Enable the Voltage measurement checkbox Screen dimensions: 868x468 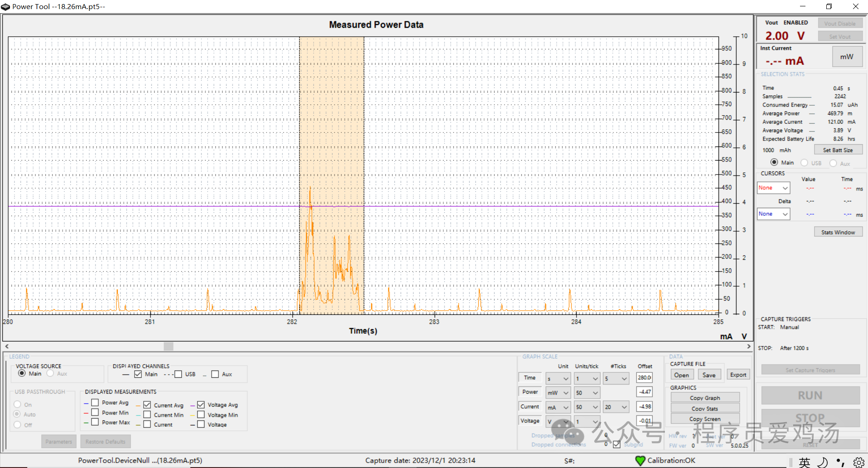click(201, 424)
